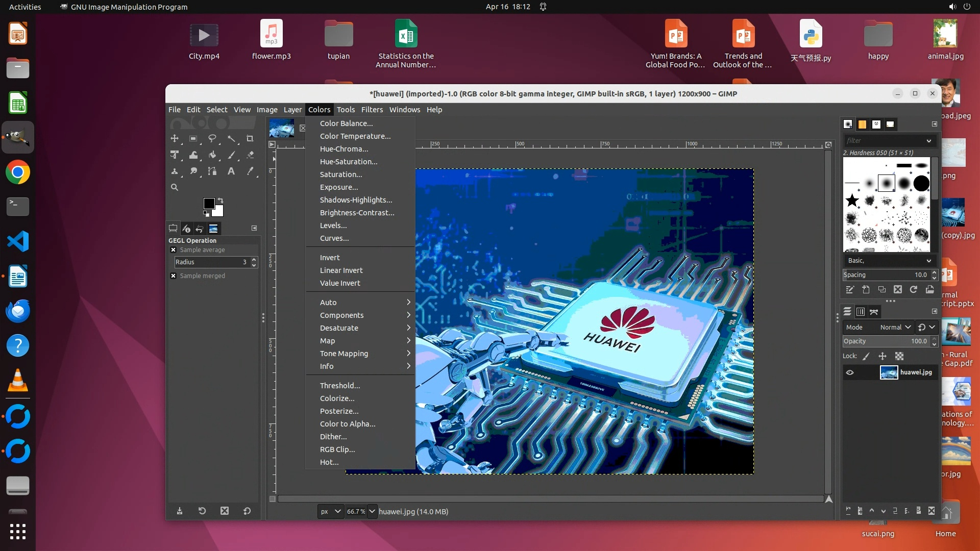This screenshot has height=551, width=980.
Task: Choose Hue-Saturation from the Colors menu
Action: point(349,162)
